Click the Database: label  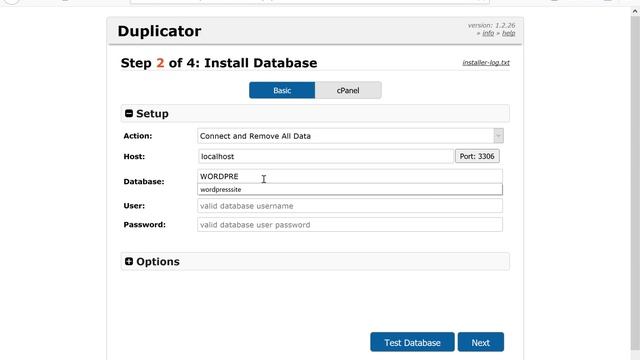(x=144, y=181)
